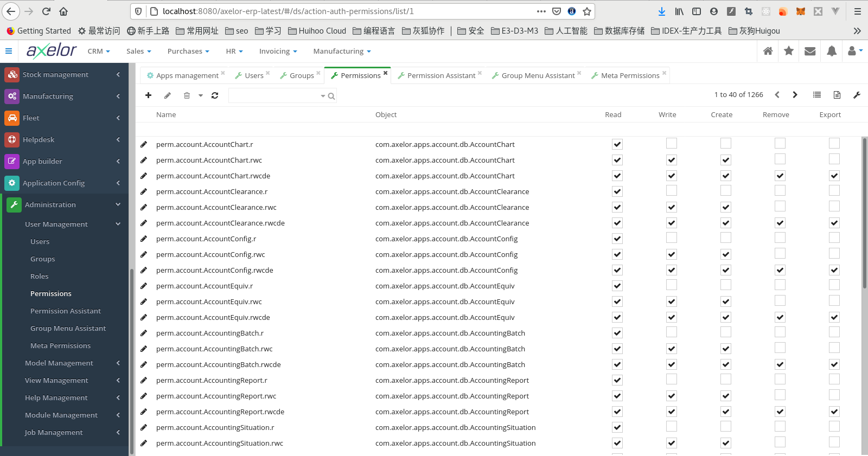Screen dimensions: 868x456
Task: Switch to the Permission Assistant tab
Action: pos(441,75)
